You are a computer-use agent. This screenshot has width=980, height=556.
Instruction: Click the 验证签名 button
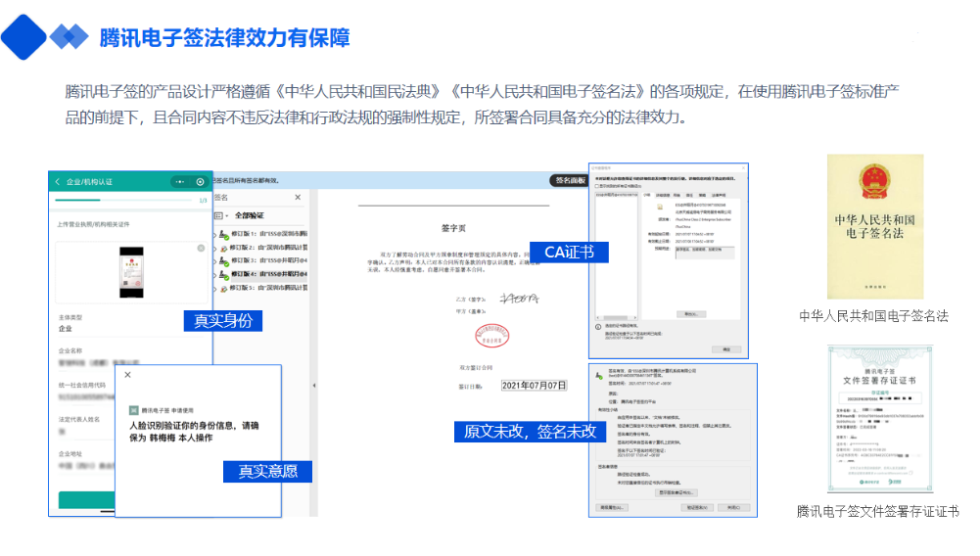(697, 508)
